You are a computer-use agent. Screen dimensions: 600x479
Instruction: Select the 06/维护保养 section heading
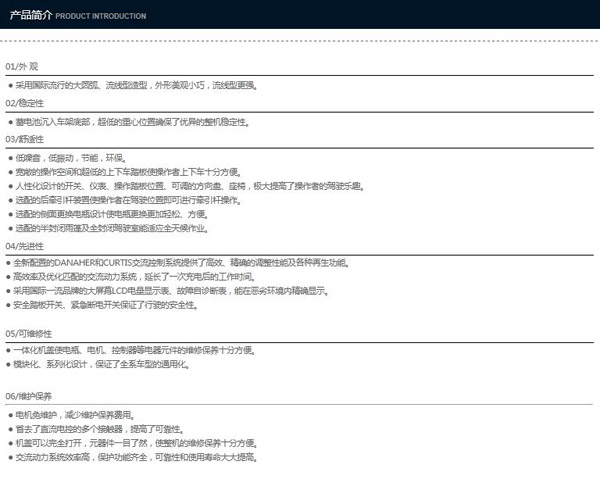point(28,396)
